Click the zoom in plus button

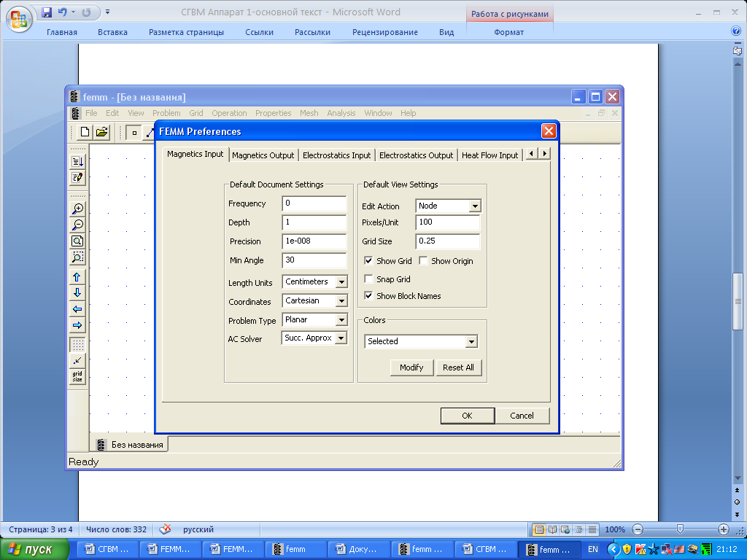tap(723, 529)
